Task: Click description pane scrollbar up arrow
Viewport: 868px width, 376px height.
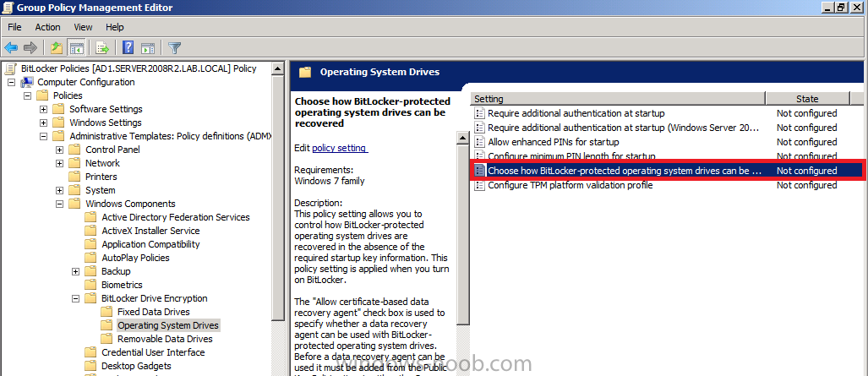Action: (x=463, y=138)
